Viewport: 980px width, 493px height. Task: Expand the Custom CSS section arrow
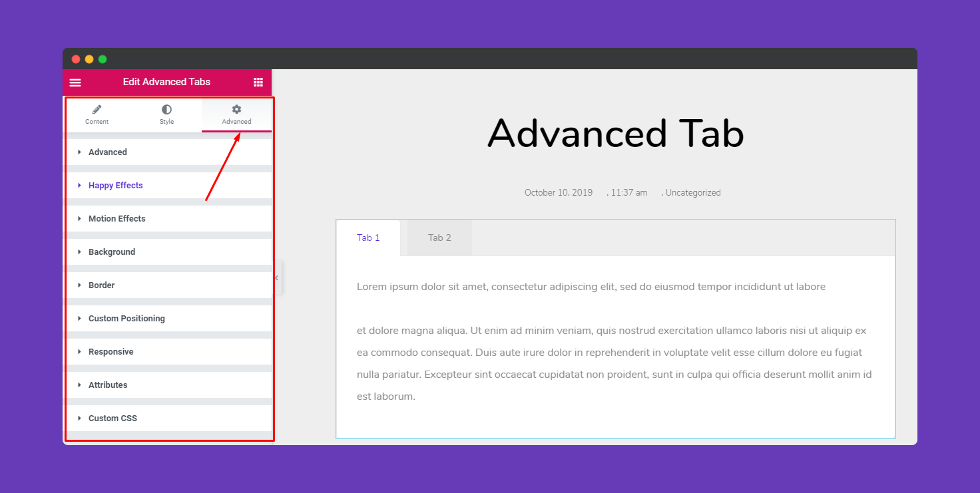point(79,418)
